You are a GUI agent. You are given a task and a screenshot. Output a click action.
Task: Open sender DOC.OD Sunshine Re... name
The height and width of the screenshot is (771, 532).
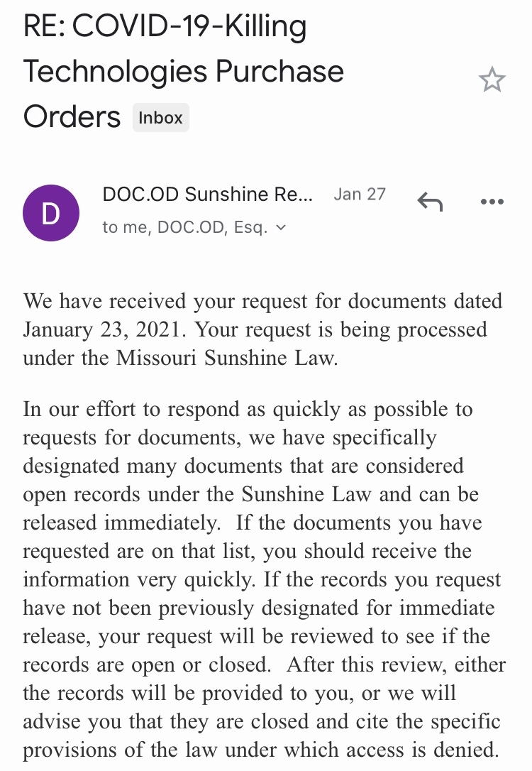point(207,195)
